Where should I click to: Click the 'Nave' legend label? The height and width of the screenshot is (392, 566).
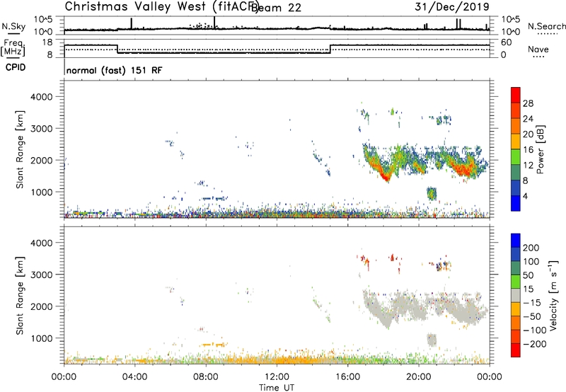(x=538, y=50)
